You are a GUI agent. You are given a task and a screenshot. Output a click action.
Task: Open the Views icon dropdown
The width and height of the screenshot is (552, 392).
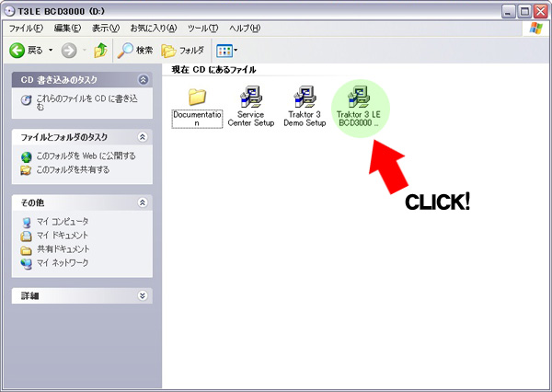[x=226, y=51]
